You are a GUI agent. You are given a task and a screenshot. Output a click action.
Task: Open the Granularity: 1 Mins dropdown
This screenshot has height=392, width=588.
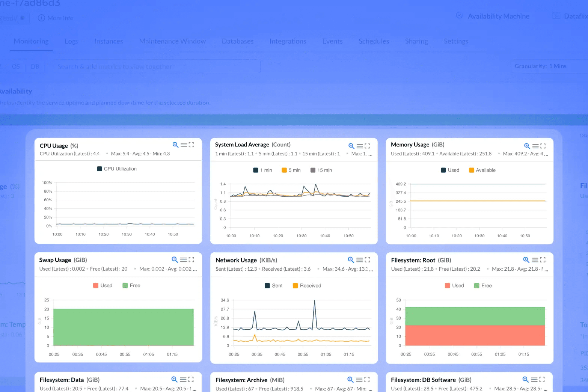(x=549, y=66)
